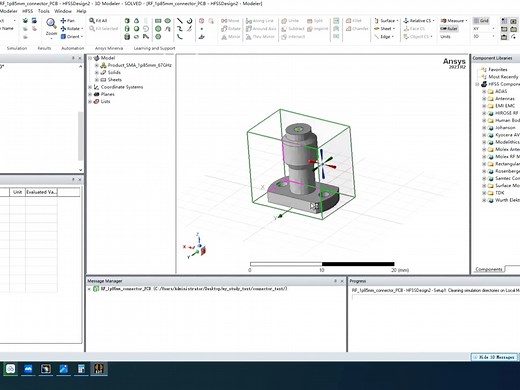Click the Face CS icon
The image size is (520, 390).
pyautogui.click(x=414, y=29)
